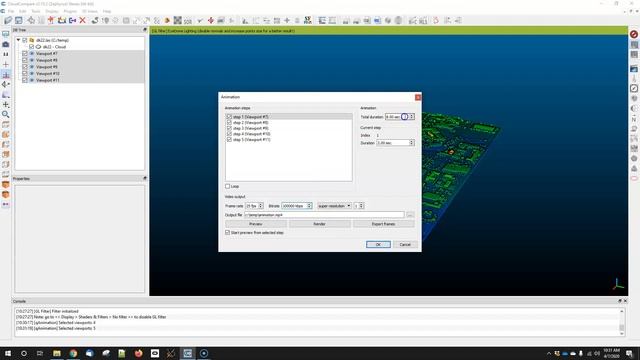Uncheck step 3 (Viewport #9) in Animation steps
The height and width of the screenshot is (360, 640).
coord(229,128)
